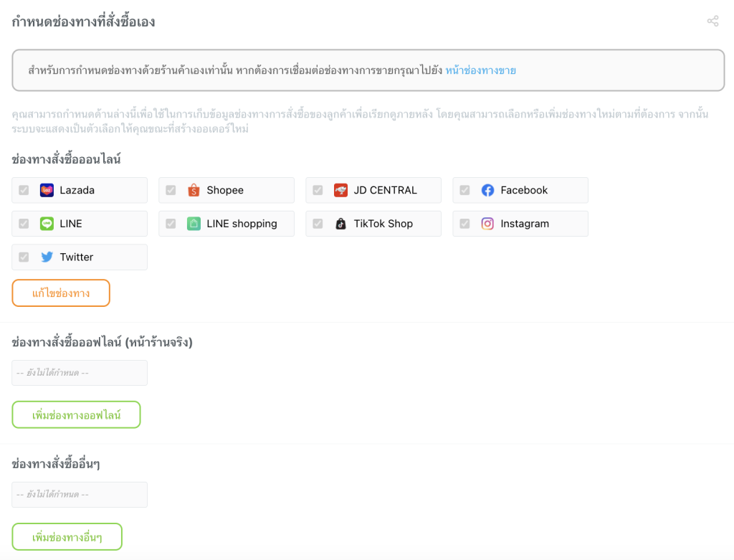Open the หน้าช่องทางขาย link
This screenshot has width=734, height=560.
point(480,70)
